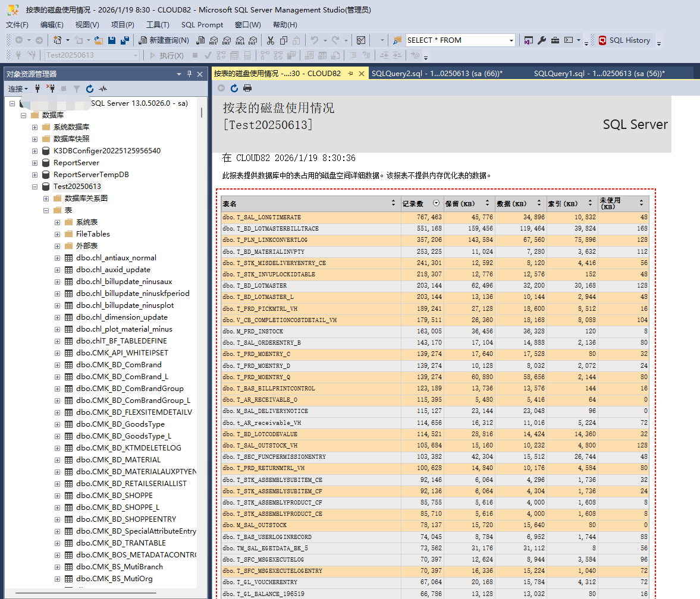Viewport: 700px width, 599px height.
Task: Click the wrench properties icon in toolbar
Action: (x=542, y=40)
